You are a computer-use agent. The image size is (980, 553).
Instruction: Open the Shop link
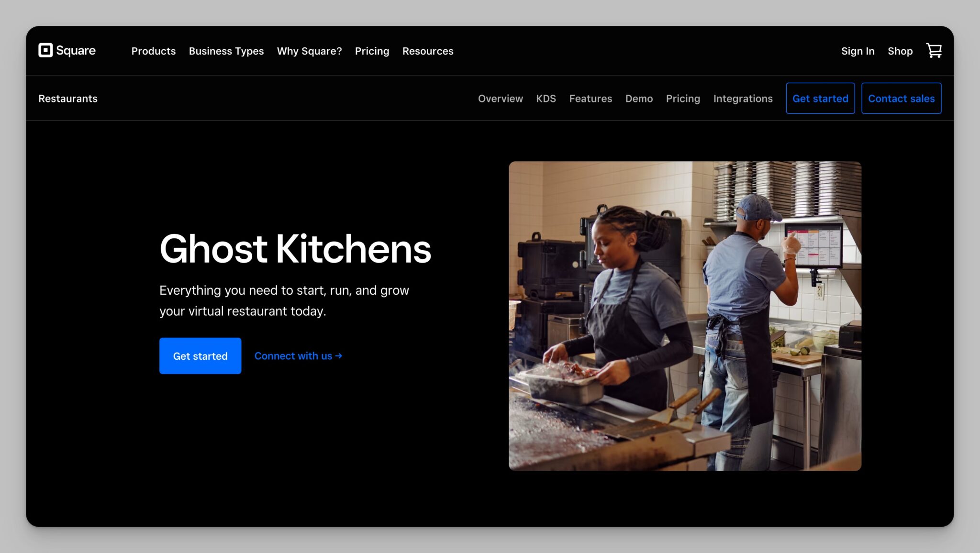tap(900, 51)
